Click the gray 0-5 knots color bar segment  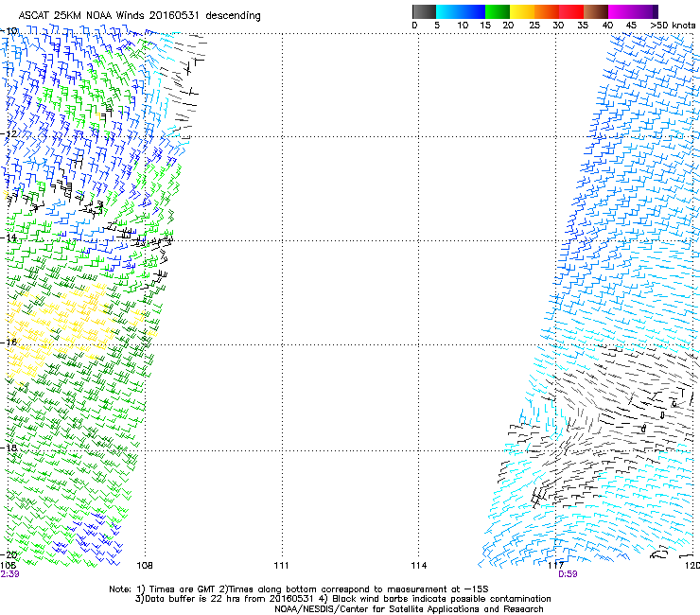point(424,11)
